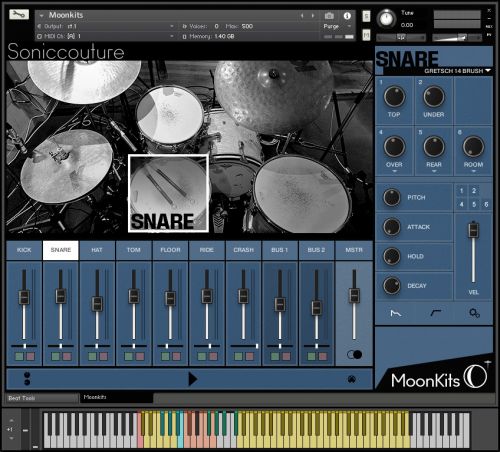Open the gears settings icon
The width and height of the screenshot is (500, 452).
[474, 313]
